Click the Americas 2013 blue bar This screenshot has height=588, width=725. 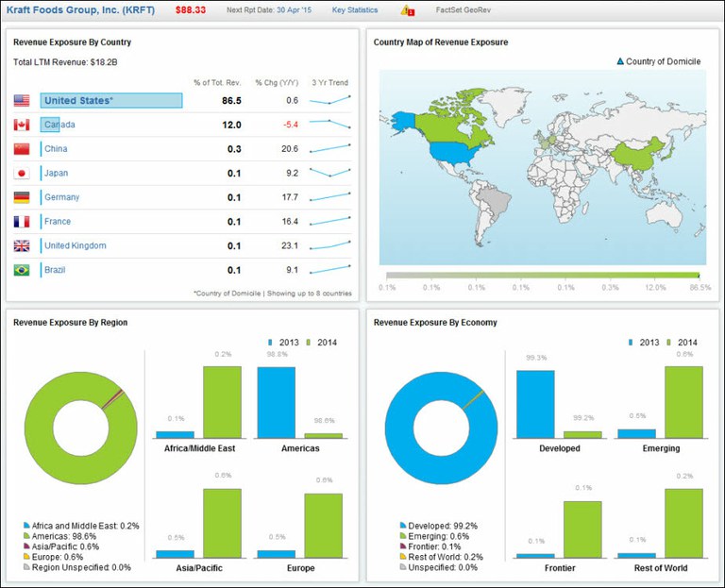pyautogui.click(x=276, y=403)
